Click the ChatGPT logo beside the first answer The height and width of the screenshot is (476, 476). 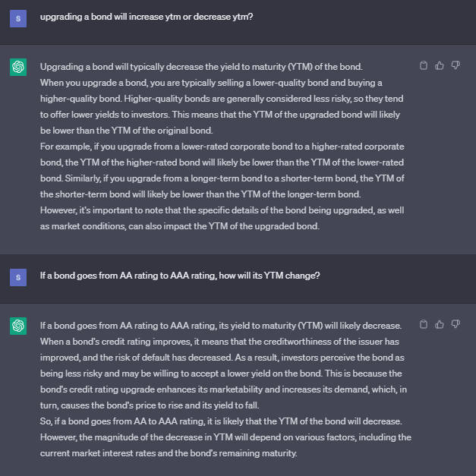click(x=18, y=67)
